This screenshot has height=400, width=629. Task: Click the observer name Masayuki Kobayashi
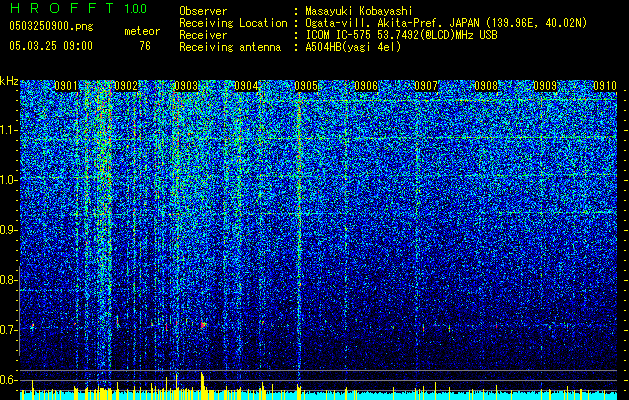(359, 11)
